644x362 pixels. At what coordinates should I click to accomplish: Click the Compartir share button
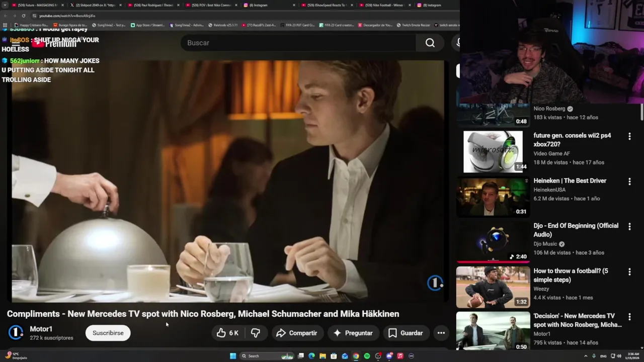pyautogui.click(x=297, y=333)
